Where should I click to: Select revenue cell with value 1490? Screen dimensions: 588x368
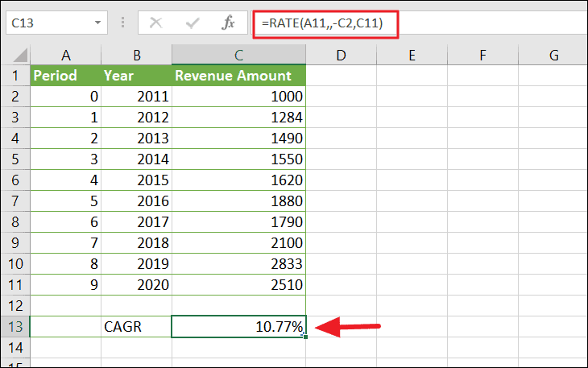pos(239,139)
